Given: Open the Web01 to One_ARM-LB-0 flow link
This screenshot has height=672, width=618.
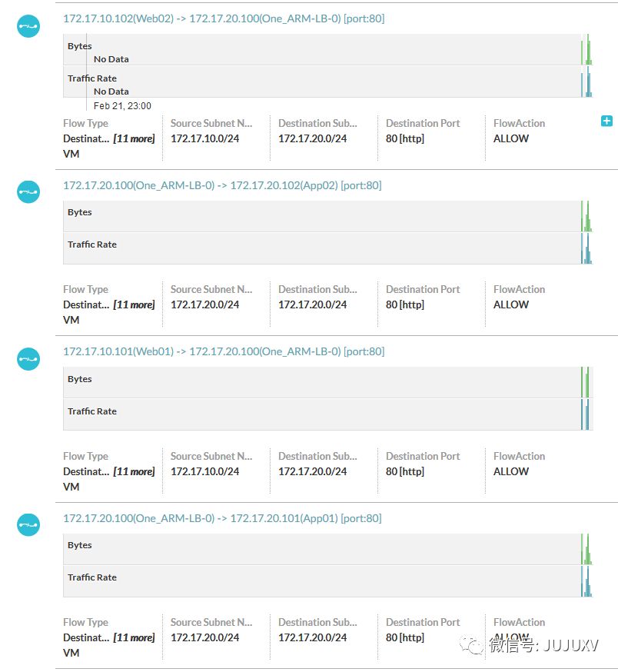Looking at the screenshot, I should pos(223,351).
